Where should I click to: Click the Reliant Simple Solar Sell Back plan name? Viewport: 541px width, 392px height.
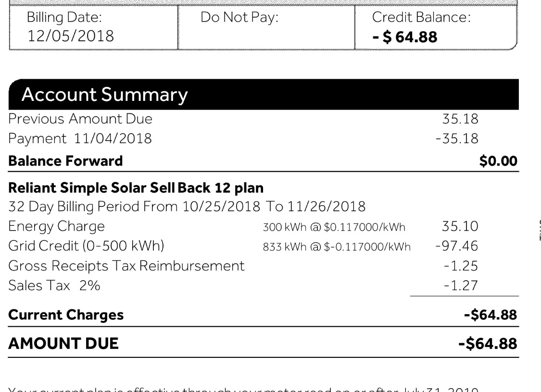tap(134, 187)
